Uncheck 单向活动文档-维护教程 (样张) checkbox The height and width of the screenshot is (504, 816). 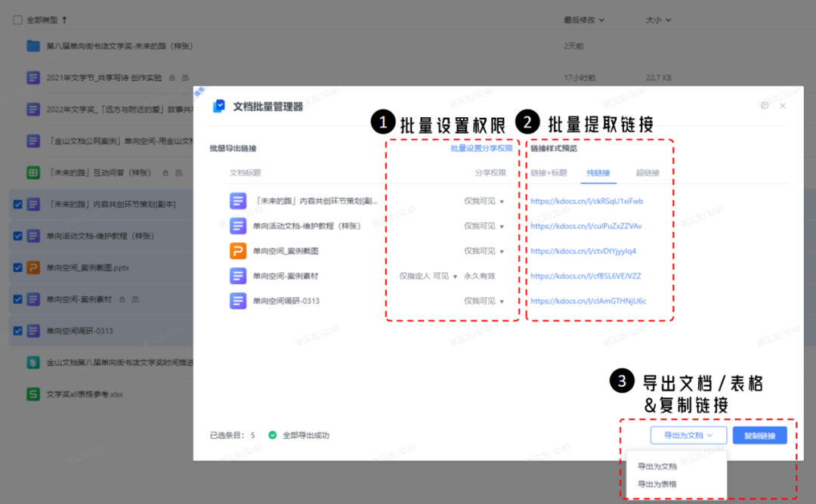(x=17, y=236)
